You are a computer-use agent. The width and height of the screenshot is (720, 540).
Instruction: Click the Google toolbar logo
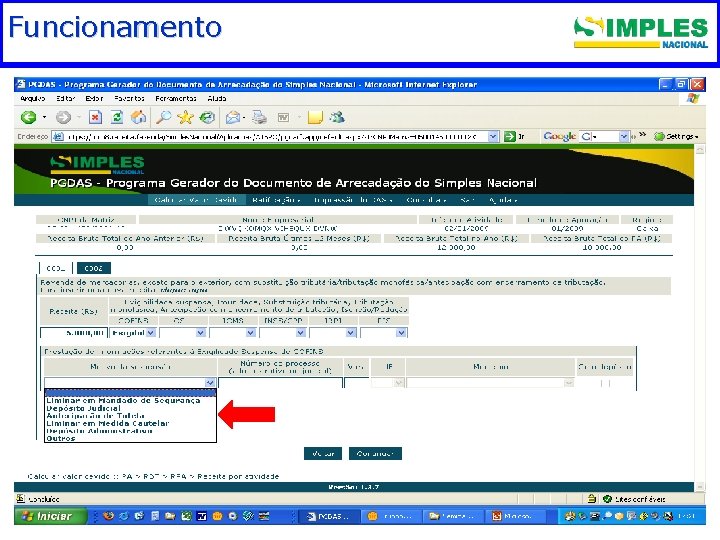pos(559,136)
